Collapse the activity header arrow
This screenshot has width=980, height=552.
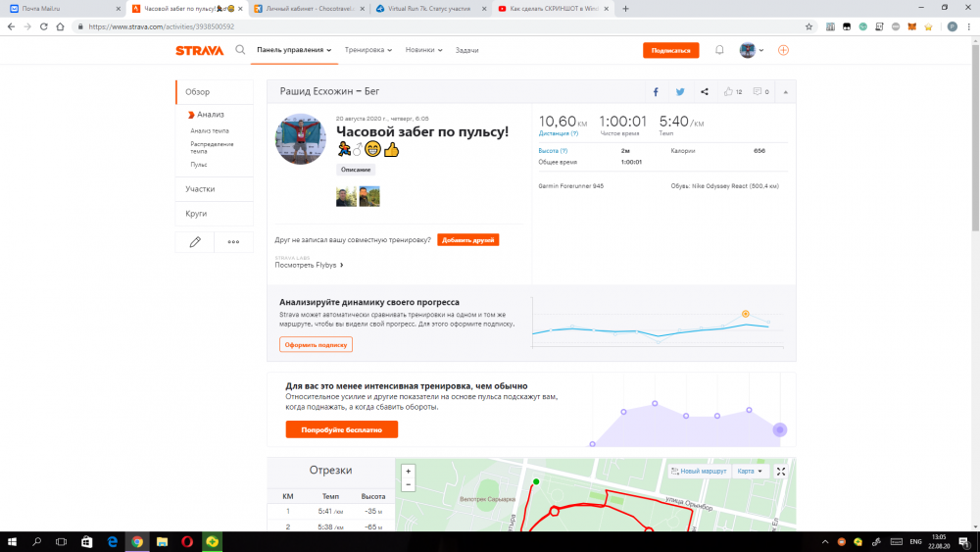pyautogui.click(x=785, y=92)
